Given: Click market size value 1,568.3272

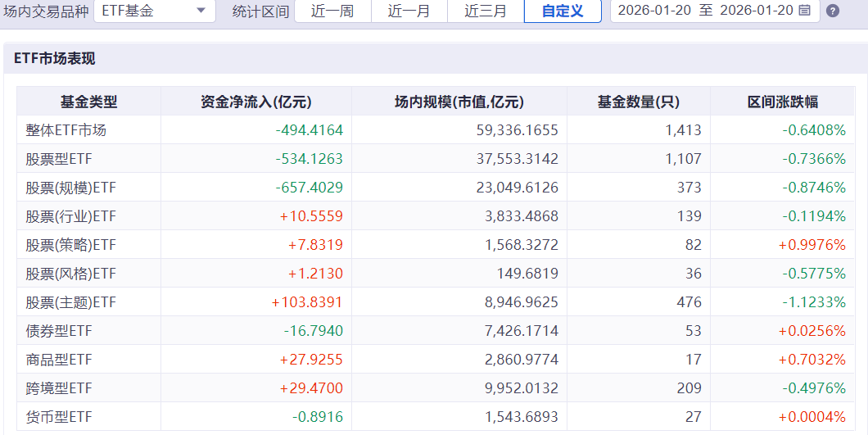Looking at the screenshot, I should [522, 245].
